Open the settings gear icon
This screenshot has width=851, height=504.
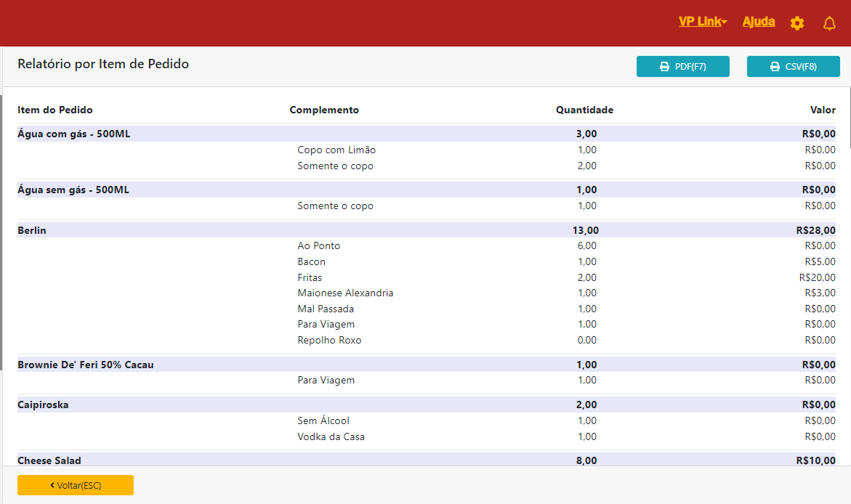pyautogui.click(x=797, y=23)
